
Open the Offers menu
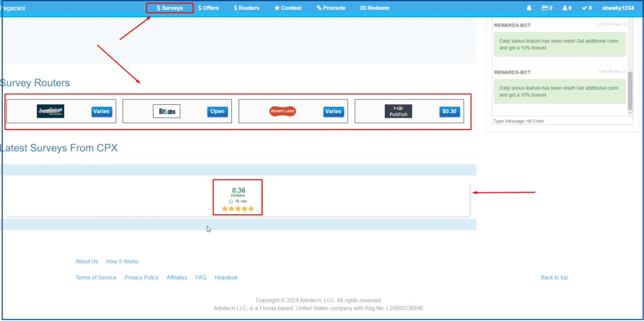(x=208, y=8)
